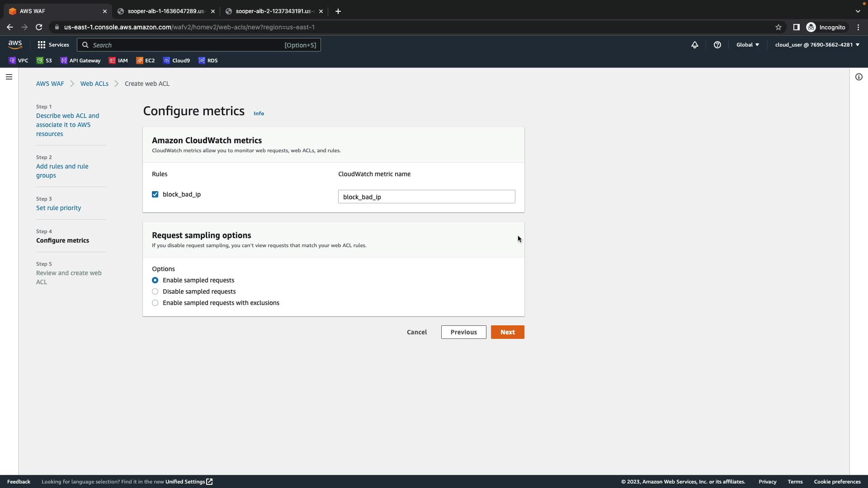The image size is (868, 488).
Task: Open the AWS notifications bell
Action: coord(695,45)
